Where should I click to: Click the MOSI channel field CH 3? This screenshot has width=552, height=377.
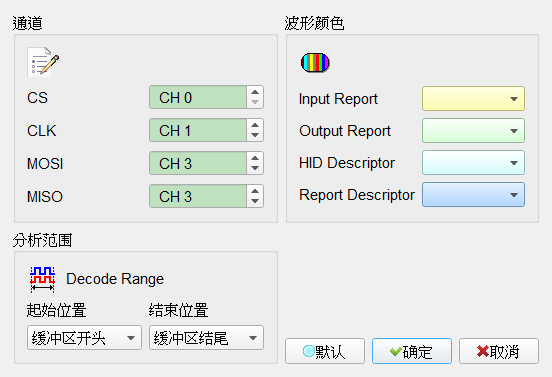[198, 163]
